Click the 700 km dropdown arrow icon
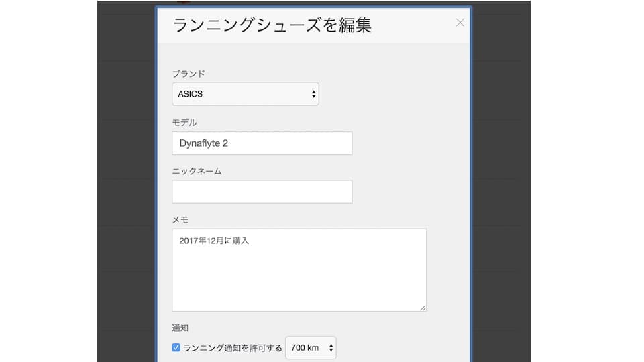Image resolution: width=644 pixels, height=362 pixels. coord(331,348)
